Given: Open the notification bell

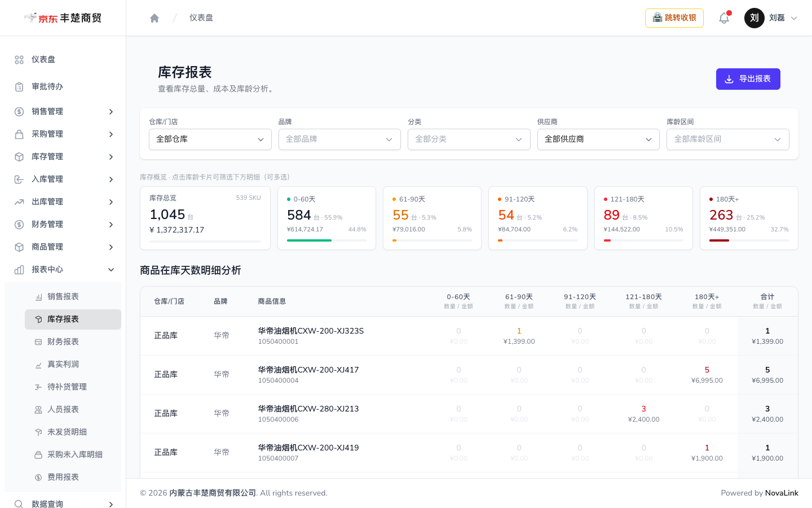Looking at the screenshot, I should (x=724, y=18).
